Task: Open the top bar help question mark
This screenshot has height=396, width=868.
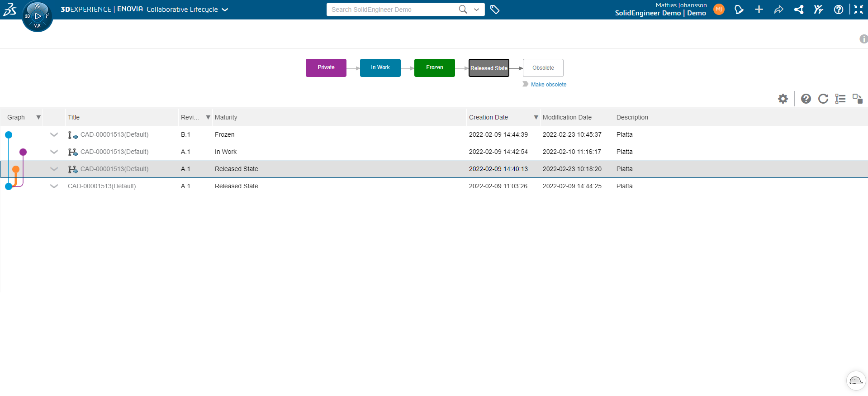Action: [x=838, y=10]
